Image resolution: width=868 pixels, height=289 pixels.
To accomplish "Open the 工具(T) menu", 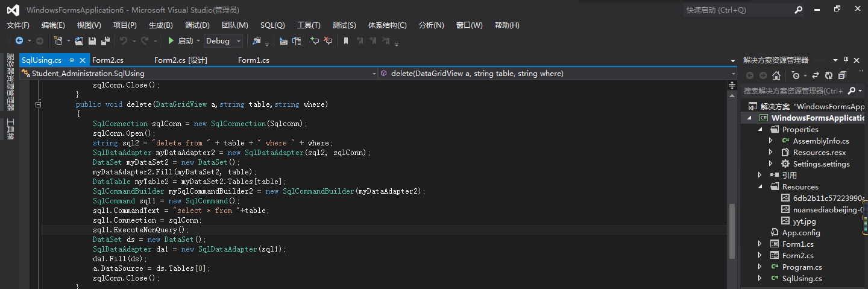I will pos(309,25).
